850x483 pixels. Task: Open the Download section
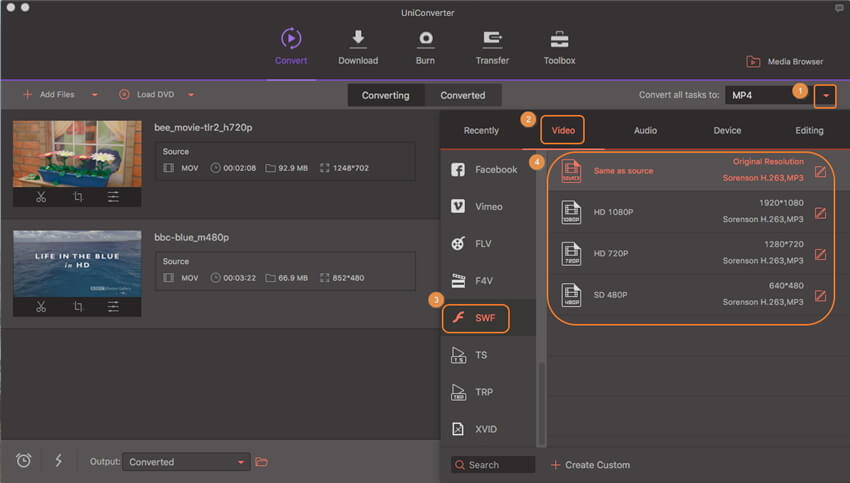click(358, 47)
